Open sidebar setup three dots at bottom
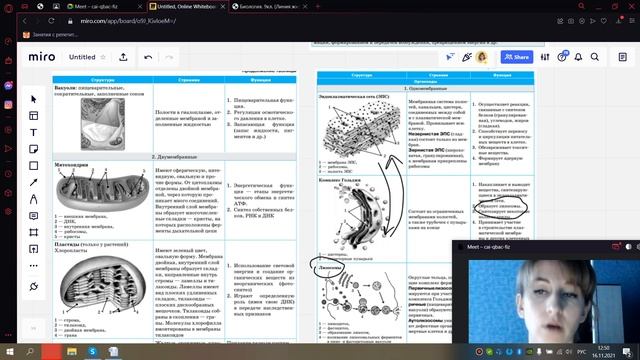 point(8,335)
